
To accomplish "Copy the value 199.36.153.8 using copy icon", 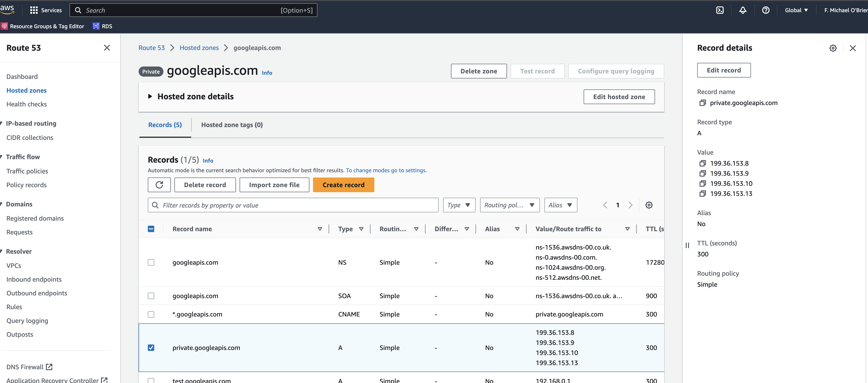I will coord(703,163).
